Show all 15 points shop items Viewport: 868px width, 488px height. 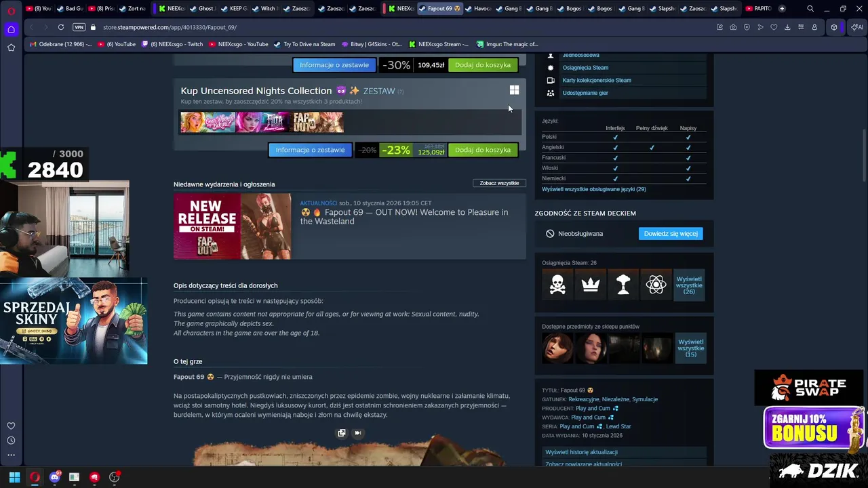[x=691, y=348]
